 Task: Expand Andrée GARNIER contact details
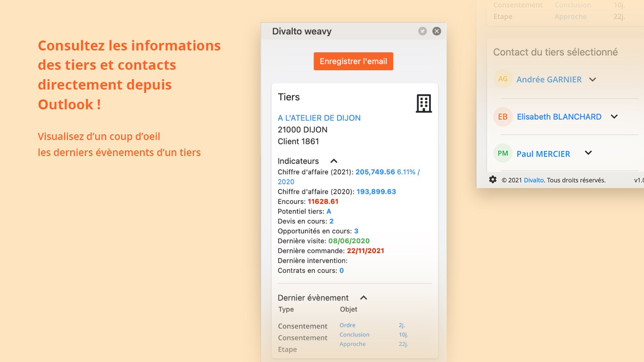(x=593, y=80)
